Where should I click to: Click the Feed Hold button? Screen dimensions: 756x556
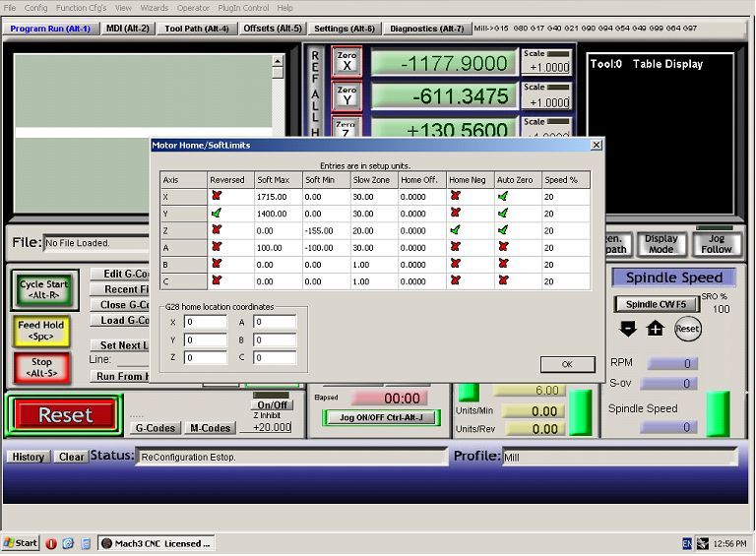[x=41, y=331]
